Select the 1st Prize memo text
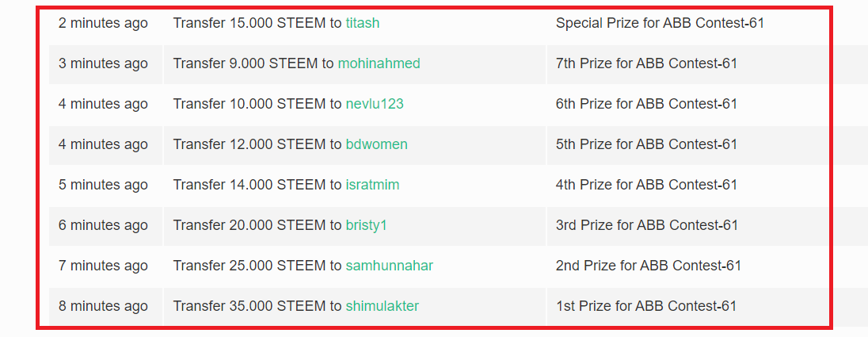 click(x=646, y=306)
